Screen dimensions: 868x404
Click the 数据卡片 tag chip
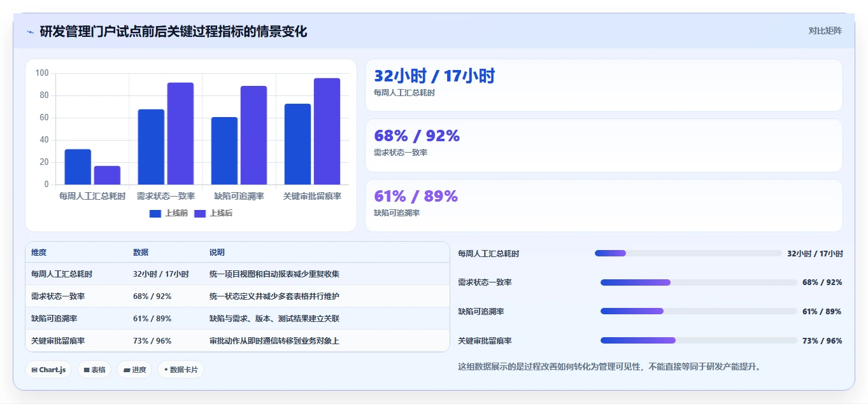point(181,370)
